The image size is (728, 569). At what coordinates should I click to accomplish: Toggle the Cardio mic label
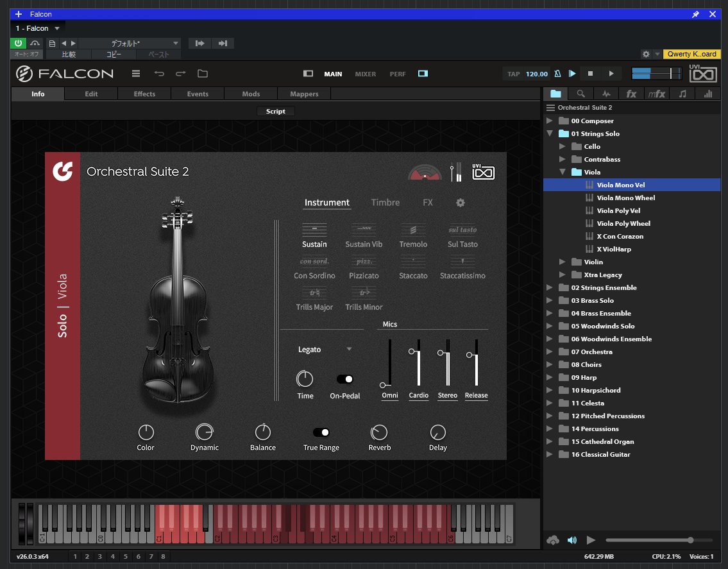point(418,395)
